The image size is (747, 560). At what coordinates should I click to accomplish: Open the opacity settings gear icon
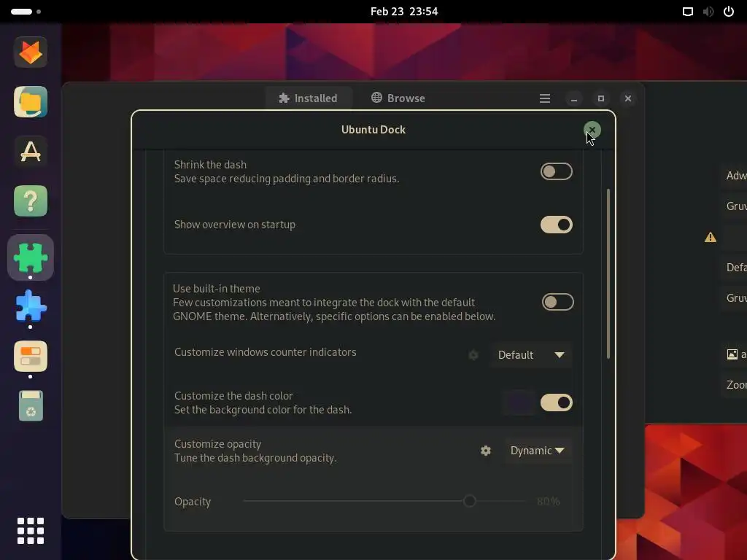[485, 451]
